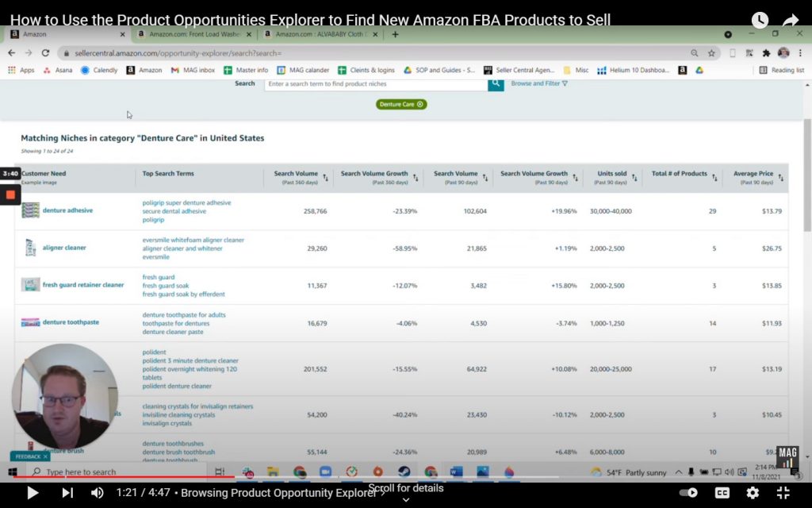Open the denture toothpaste niche link

pyautogui.click(x=71, y=322)
